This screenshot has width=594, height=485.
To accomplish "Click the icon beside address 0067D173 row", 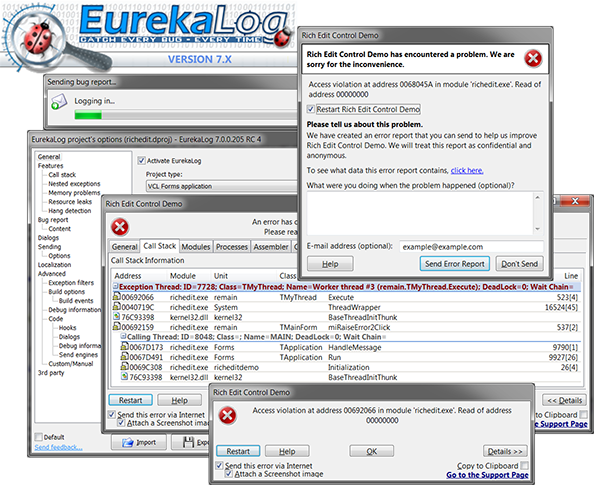I will click(x=124, y=346).
